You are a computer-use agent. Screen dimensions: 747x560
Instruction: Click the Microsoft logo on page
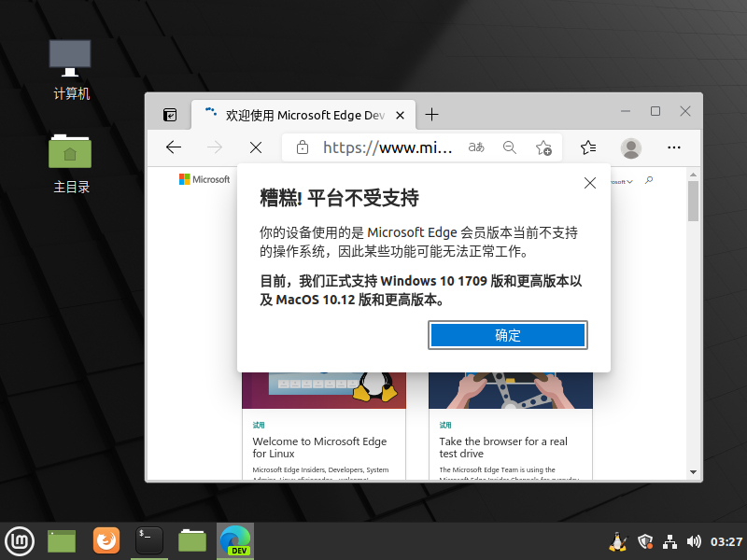point(204,179)
